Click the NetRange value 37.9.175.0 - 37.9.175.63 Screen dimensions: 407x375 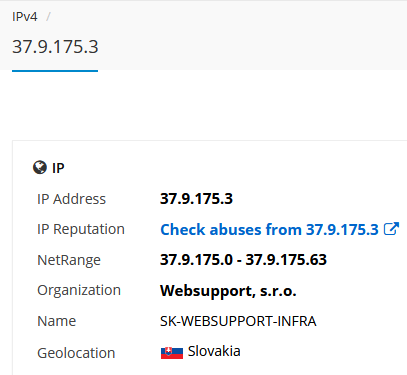click(243, 260)
